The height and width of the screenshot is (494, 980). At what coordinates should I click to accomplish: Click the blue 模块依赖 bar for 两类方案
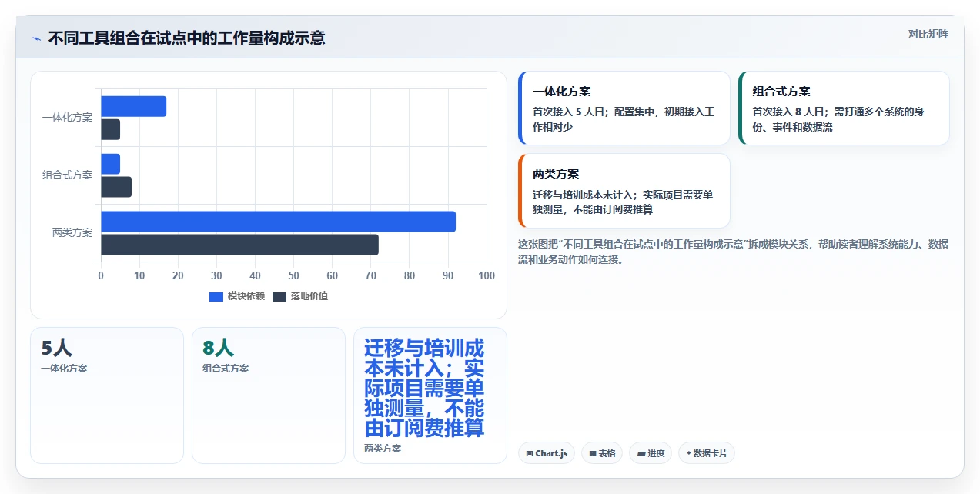pos(278,222)
